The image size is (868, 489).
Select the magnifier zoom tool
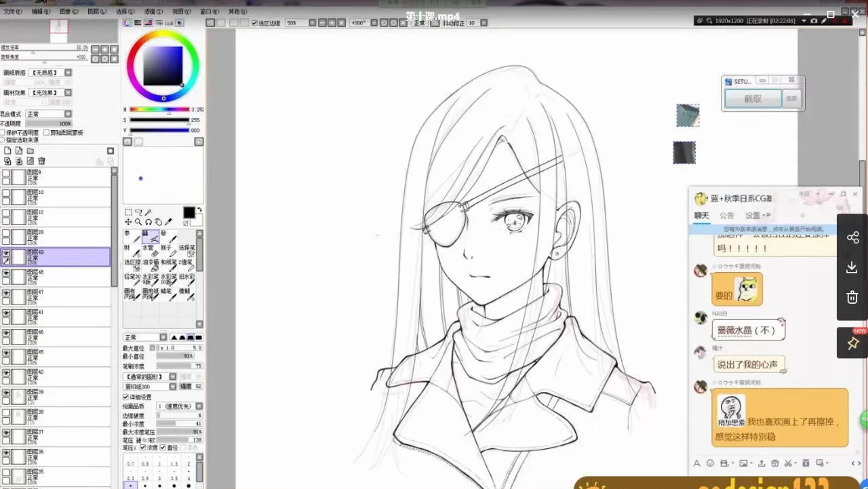coord(138,222)
